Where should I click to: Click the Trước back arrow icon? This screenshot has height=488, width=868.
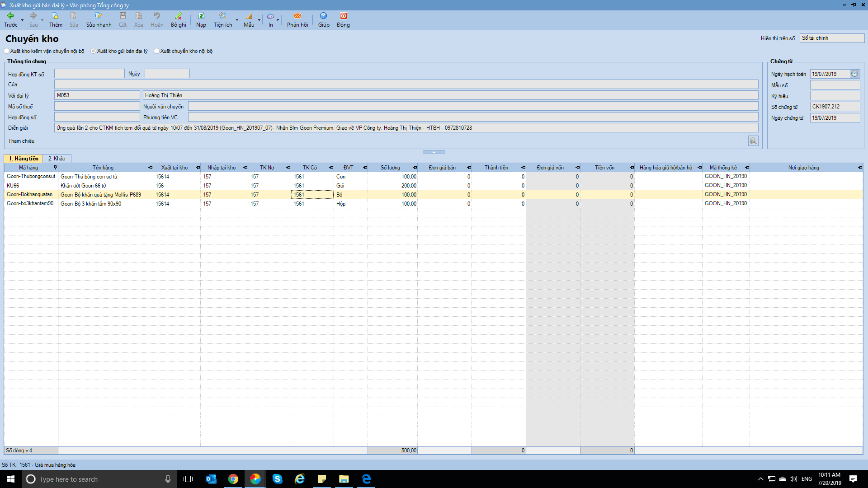(10, 16)
